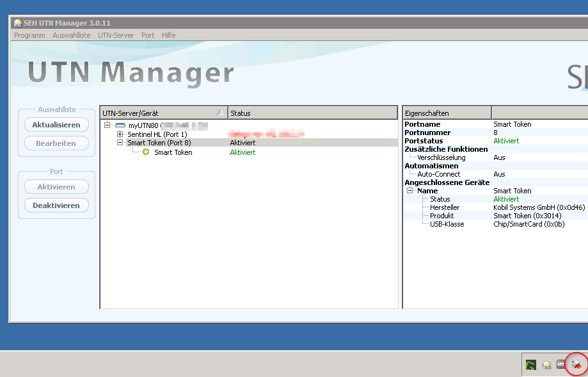Image resolution: width=588 pixels, height=377 pixels.
Task: Click the Aktualisieren button
Action: coord(56,125)
